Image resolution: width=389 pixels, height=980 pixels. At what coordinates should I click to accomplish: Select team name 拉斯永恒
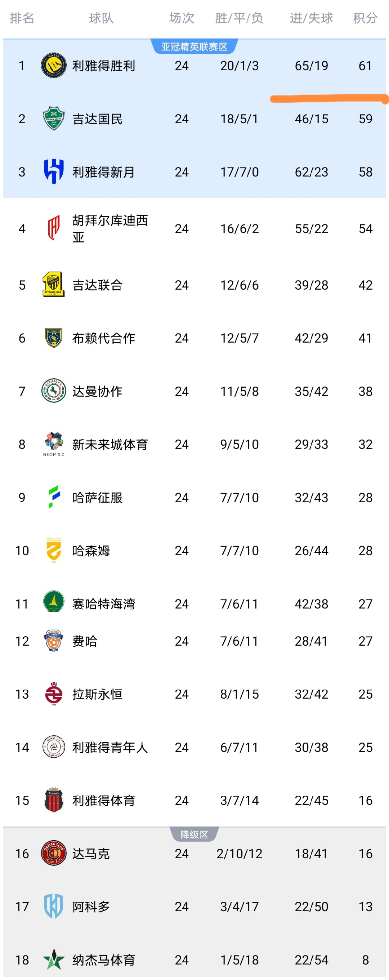click(x=97, y=694)
